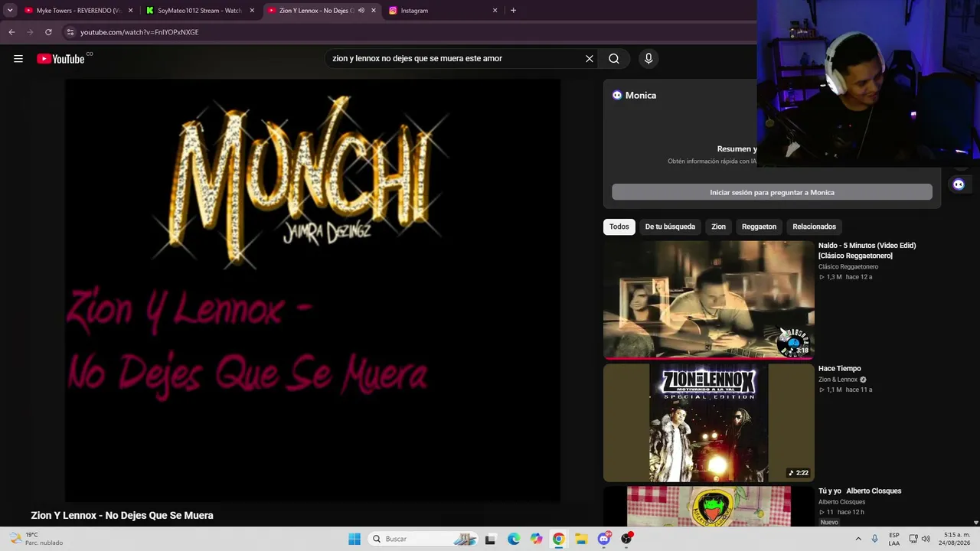
Task: Open OBS Studio from the taskbar
Action: 626,539
